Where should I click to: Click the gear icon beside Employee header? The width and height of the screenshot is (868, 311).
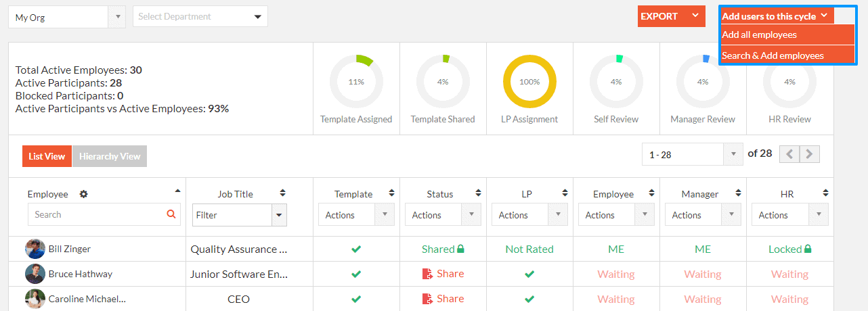coord(83,194)
